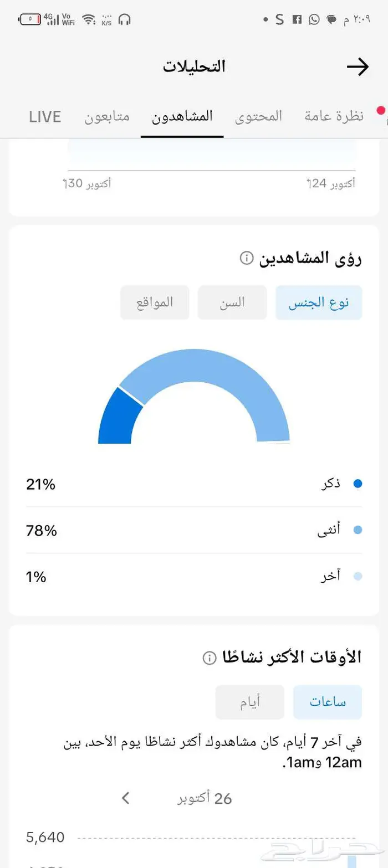Viewport: 388px width, 868px height.
Task: Tap the 5,640 value on the chart axis
Action: pos(44,838)
